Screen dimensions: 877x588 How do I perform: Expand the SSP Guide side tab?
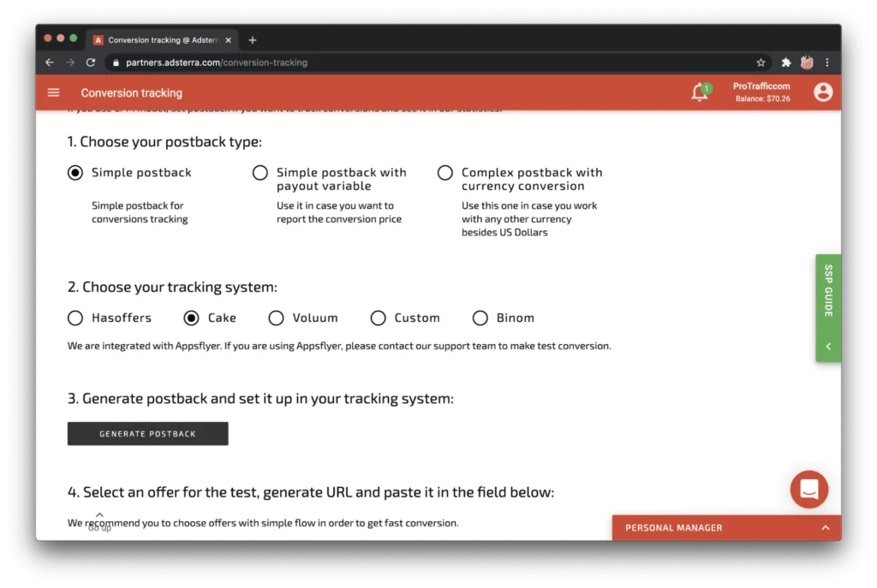pos(828,308)
